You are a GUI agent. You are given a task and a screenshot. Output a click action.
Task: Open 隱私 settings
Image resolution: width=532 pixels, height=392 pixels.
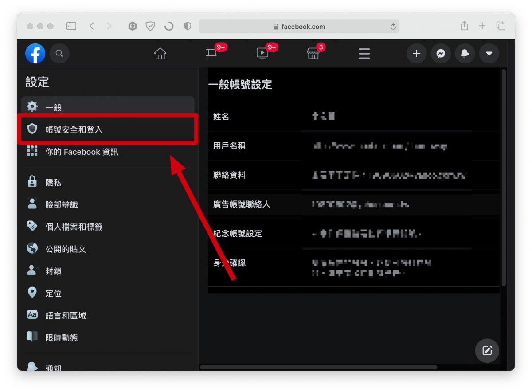(x=108, y=182)
